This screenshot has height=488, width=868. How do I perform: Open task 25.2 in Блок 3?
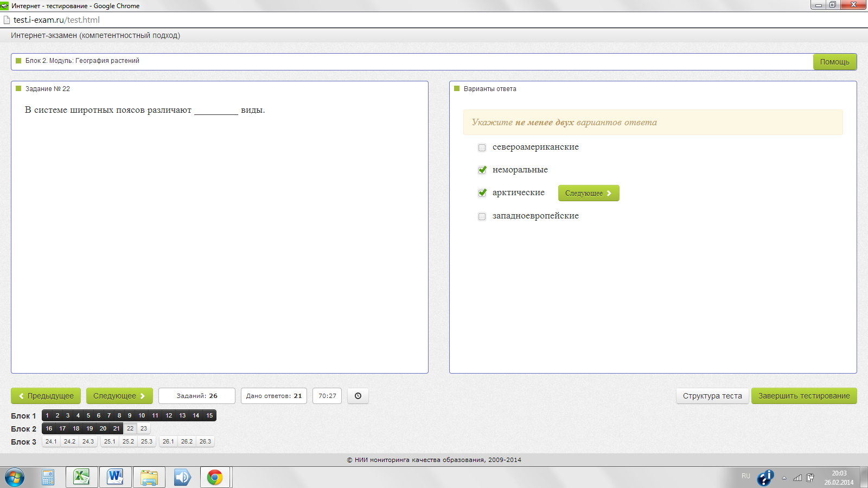point(128,441)
